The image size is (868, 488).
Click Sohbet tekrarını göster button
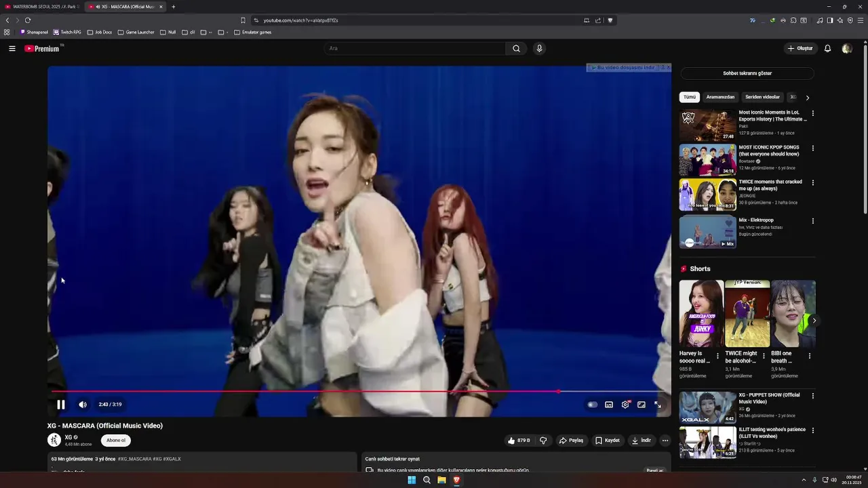(747, 73)
